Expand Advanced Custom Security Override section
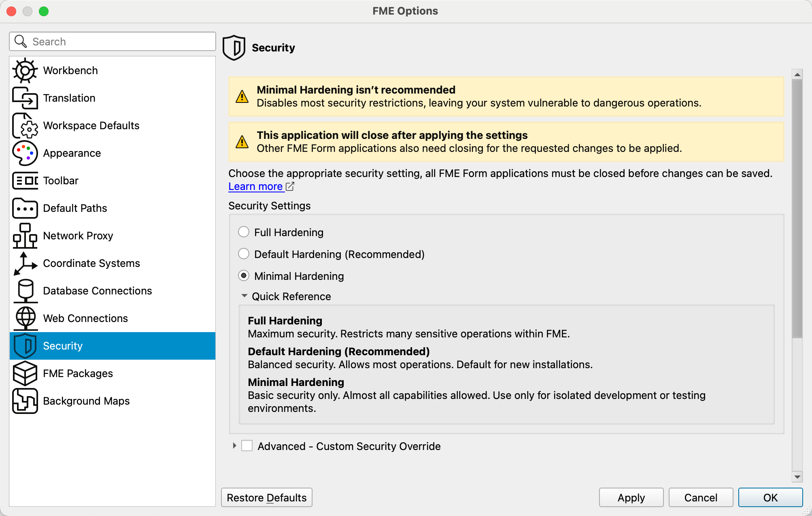Image resolution: width=812 pixels, height=516 pixels. tap(234, 446)
